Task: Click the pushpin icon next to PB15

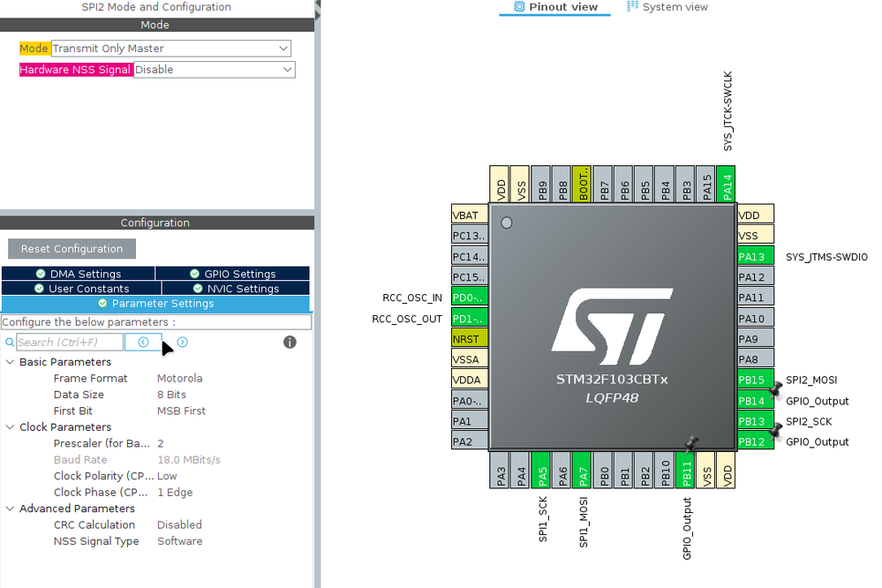Action: [x=776, y=388]
